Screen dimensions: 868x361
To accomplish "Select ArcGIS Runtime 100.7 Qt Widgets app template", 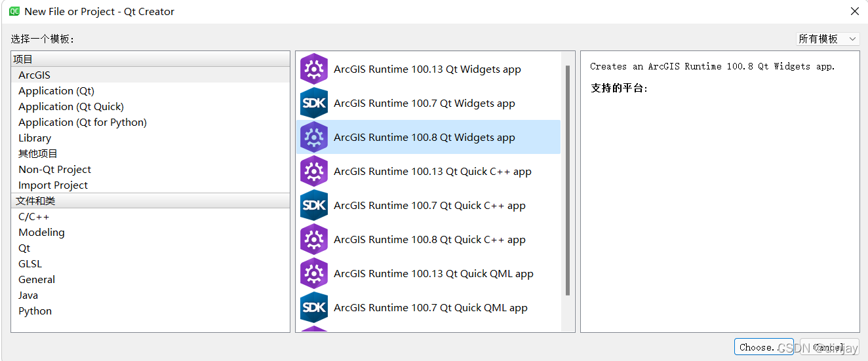I will tap(428, 103).
